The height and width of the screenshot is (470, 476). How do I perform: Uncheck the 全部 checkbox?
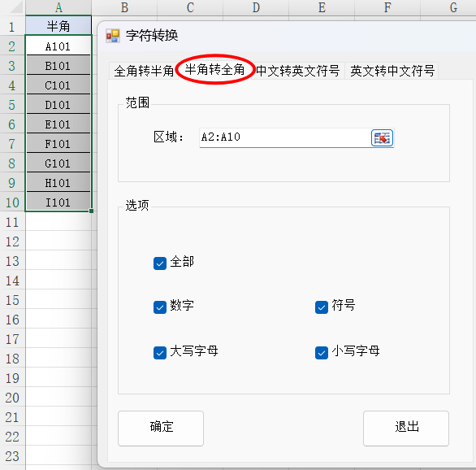click(160, 263)
